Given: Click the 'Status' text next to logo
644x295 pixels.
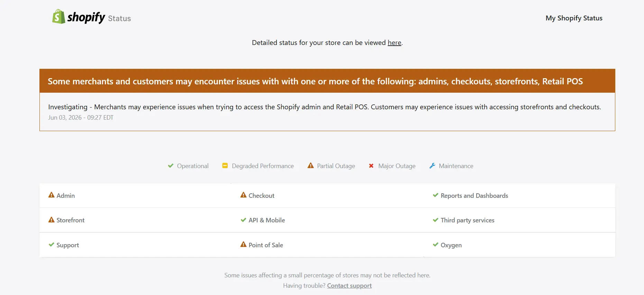Looking at the screenshot, I should click(x=119, y=18).
